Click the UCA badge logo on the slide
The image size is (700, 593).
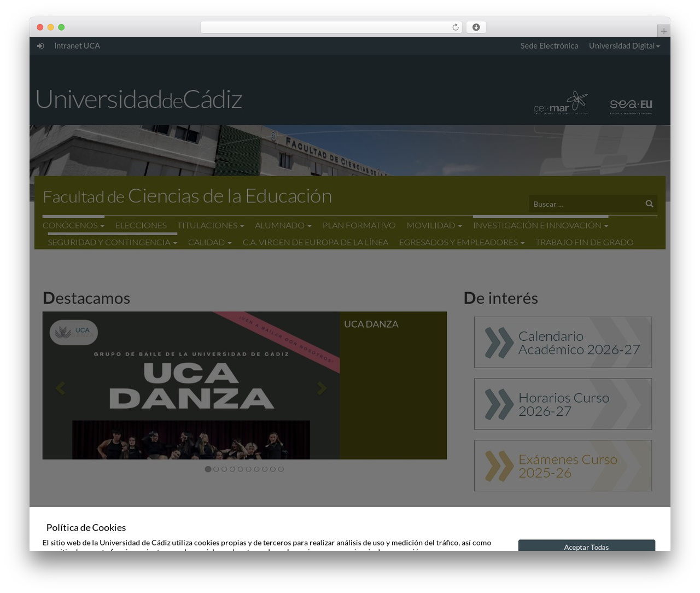74,332
